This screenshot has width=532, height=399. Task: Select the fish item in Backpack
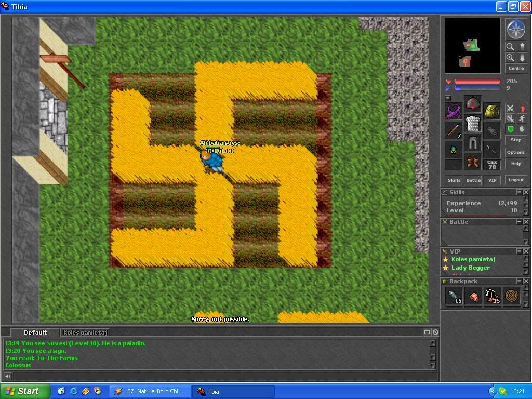454,296
